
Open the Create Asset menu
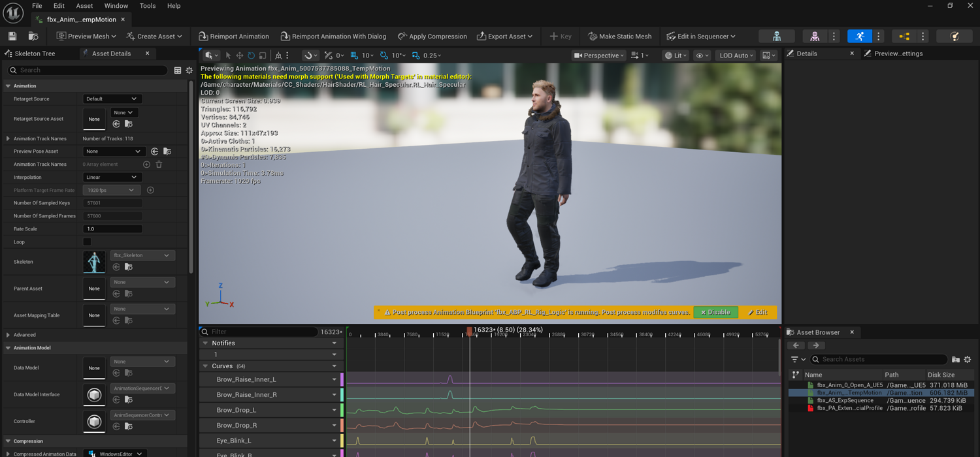pos(154,37)
